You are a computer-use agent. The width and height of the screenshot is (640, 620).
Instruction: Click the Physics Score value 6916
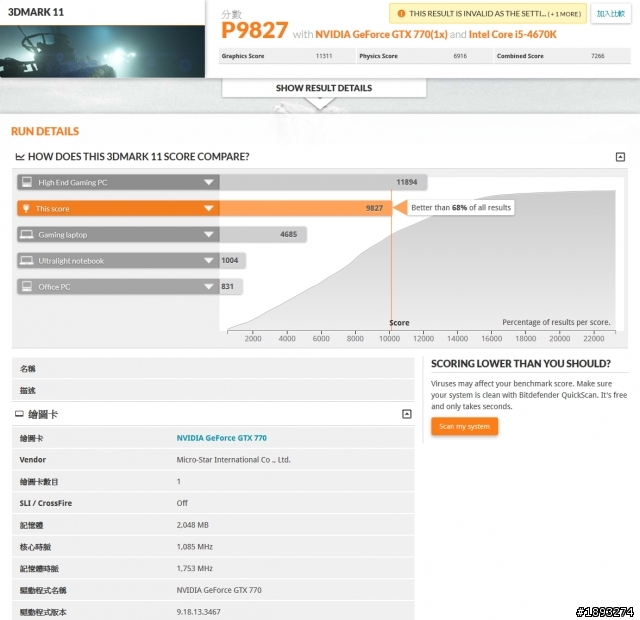click(460, 56)
